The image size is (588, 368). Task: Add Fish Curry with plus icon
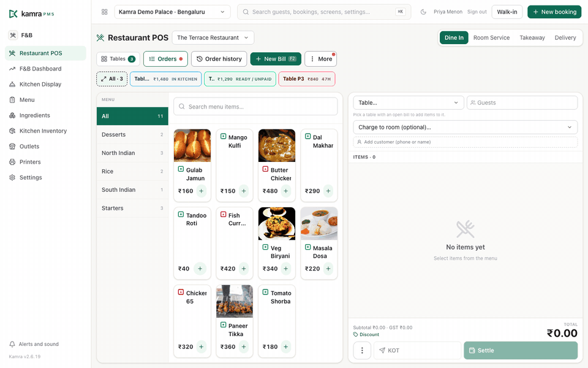244,269
